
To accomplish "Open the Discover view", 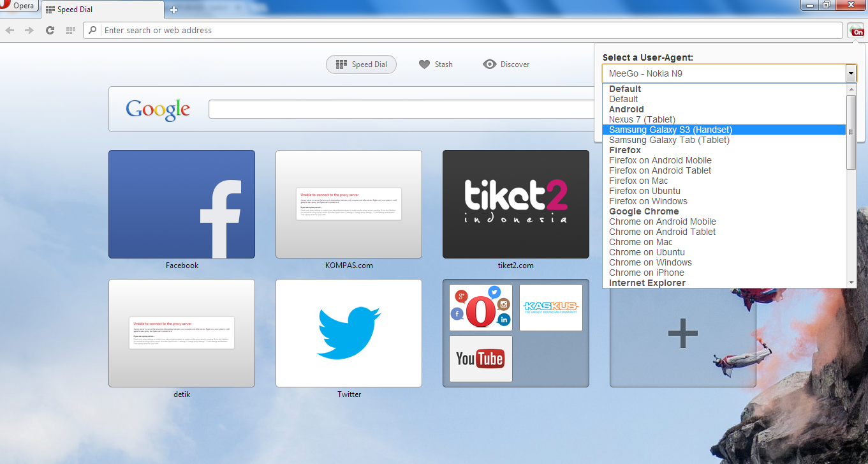I will (506, 64).
